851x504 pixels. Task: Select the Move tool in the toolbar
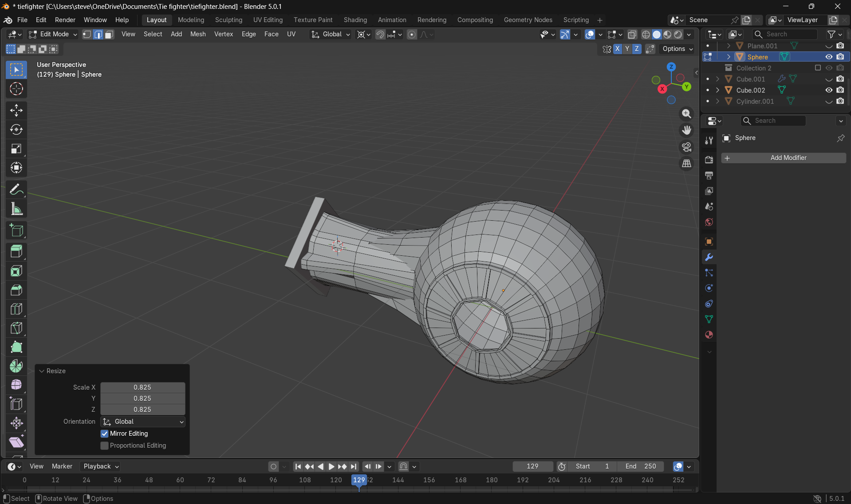[16, 110]
